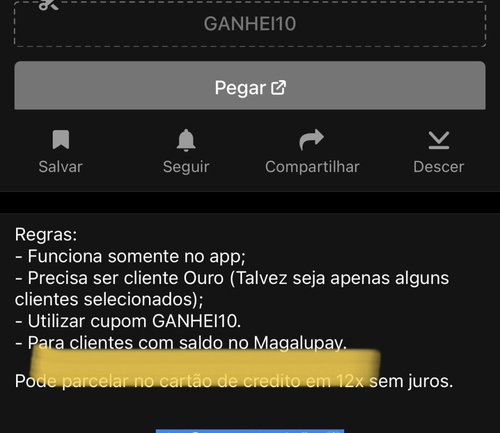Tap the Pegar button
The width and height of the screenshot is (500, 433).
[250, 85]
